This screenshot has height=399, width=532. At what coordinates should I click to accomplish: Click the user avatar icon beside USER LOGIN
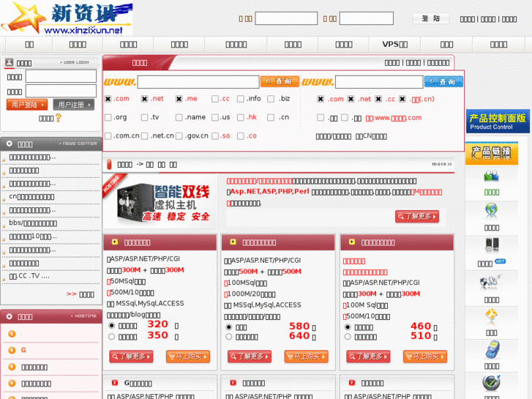click(x=10, y=62)
